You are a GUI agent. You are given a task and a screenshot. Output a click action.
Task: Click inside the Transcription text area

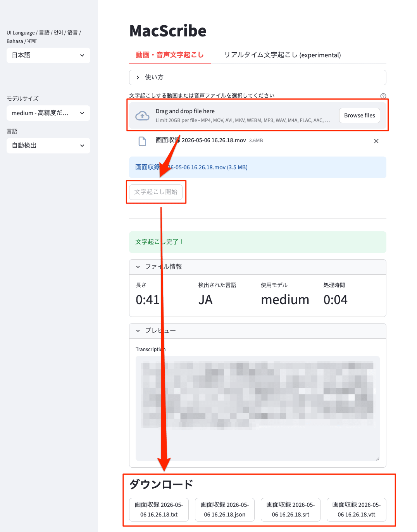coord(258,408)
